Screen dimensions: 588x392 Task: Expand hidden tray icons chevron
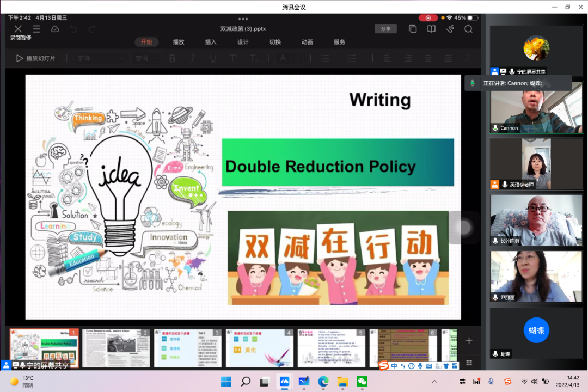click(x=434, y=382)
